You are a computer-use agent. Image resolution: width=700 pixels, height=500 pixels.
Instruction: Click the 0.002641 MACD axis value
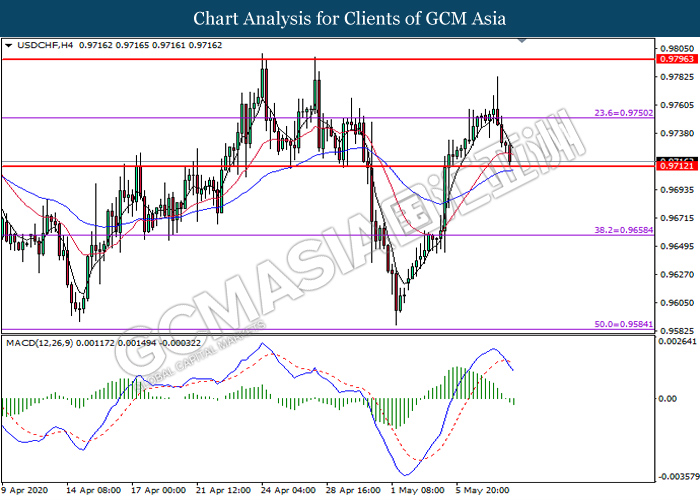pos(677,342)
